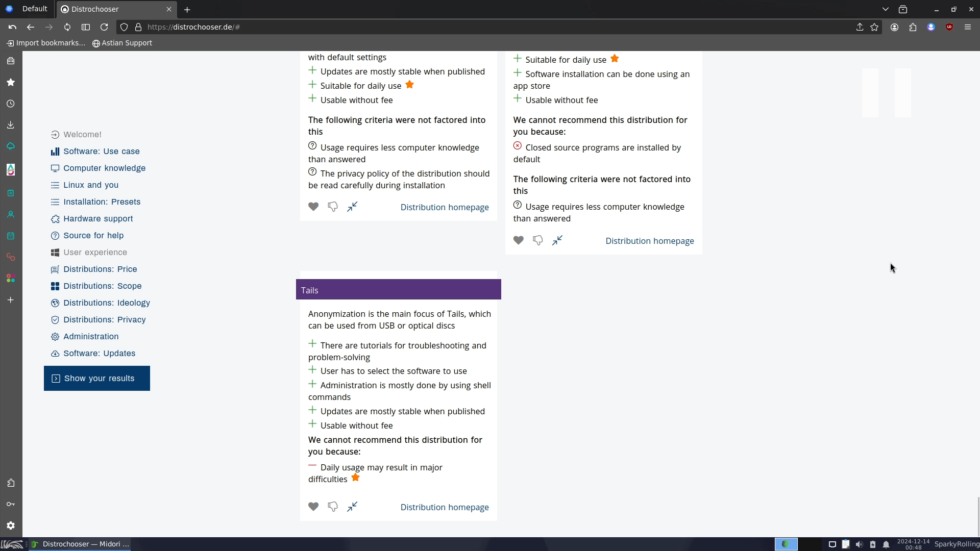Screen dimensions: 980x551
Task: Open the browser hamburger menu
Action: tap(968, 27)
